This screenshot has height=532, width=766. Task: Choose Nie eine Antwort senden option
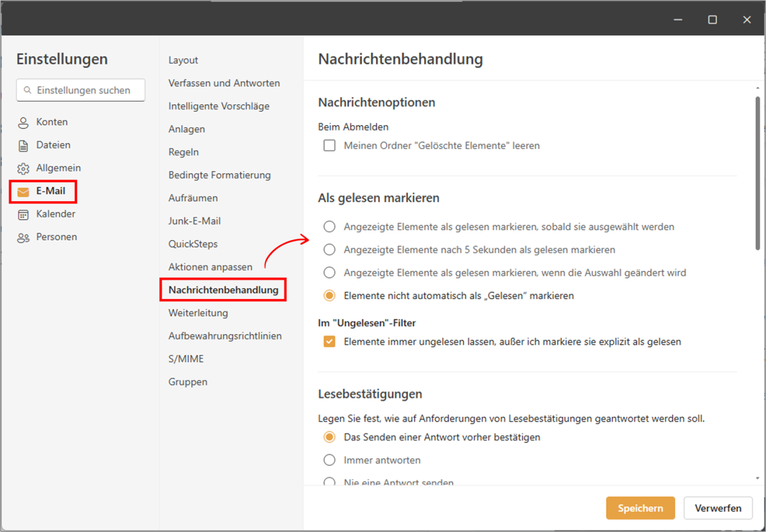pos(329,482)
